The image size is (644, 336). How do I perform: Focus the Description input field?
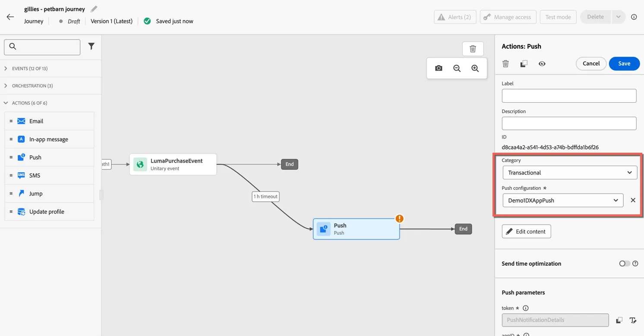(569, 123)
